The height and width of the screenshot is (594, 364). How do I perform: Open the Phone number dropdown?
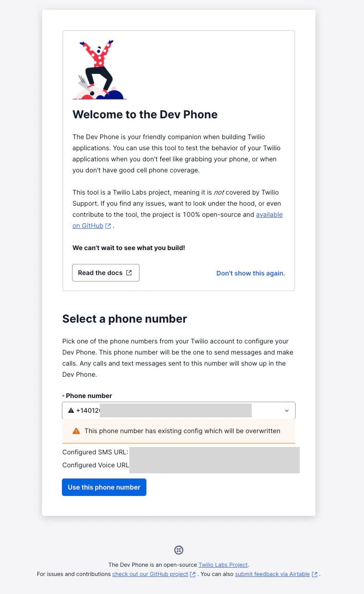179,410
